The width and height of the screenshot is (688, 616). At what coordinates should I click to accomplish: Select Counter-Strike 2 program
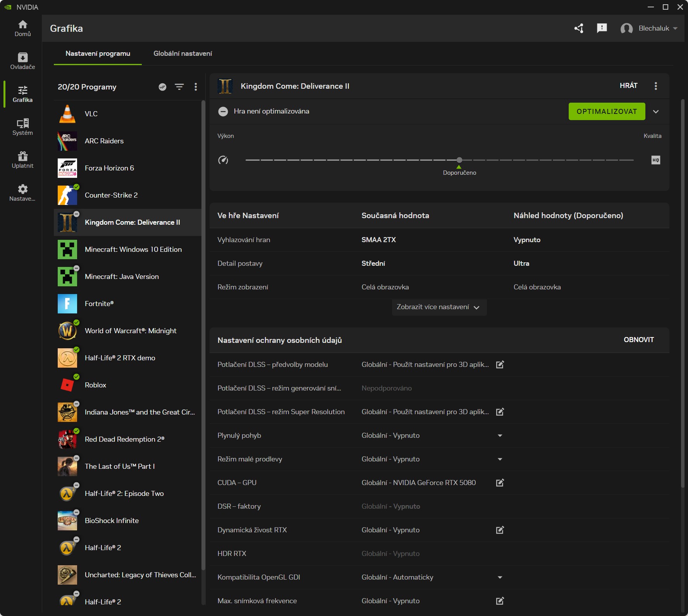click(x=127, y=195)
